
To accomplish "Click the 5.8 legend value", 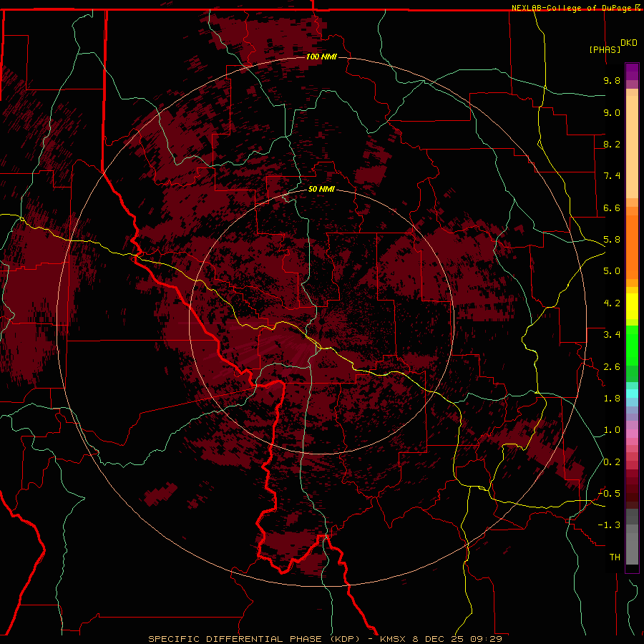I will [612, 240].
